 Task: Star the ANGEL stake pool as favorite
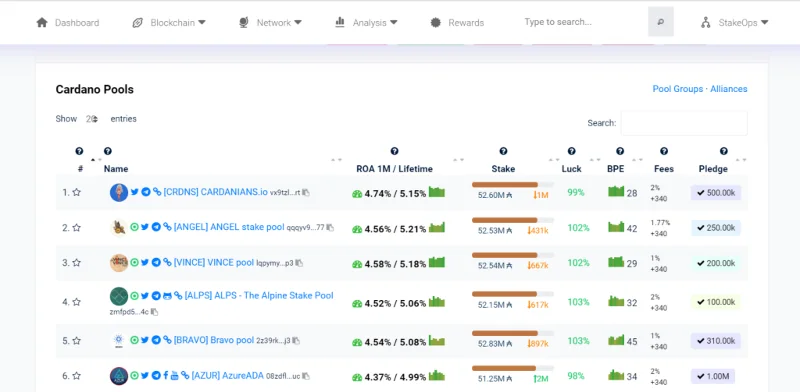pyautogui.click(x=77, y=228)
